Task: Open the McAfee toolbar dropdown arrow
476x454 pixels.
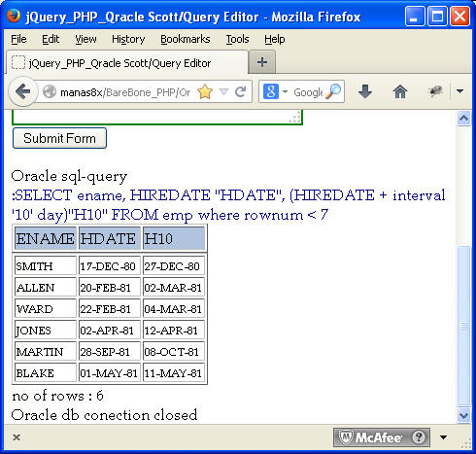Action: [x=443, y=437]
